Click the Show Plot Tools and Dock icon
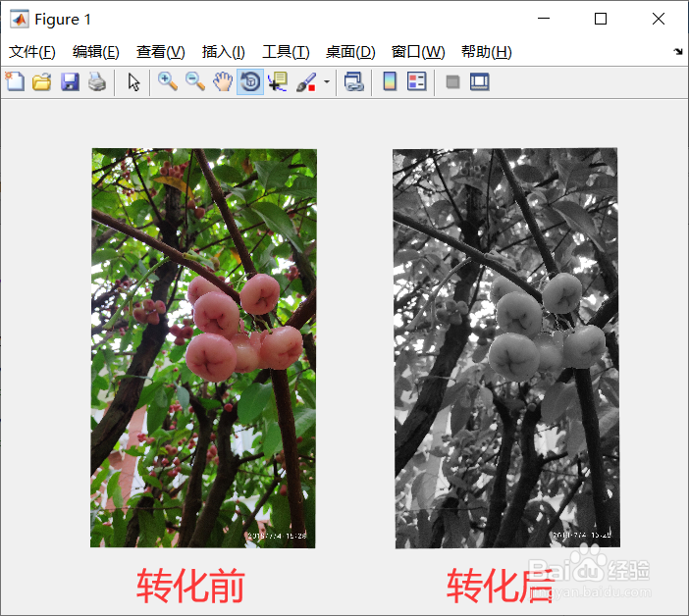This screenshot has height=616, width=689. pyautogui.click(x=479, y=81)
